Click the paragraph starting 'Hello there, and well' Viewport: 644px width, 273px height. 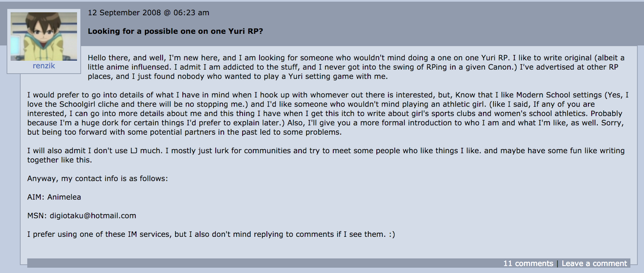[356, 67]
